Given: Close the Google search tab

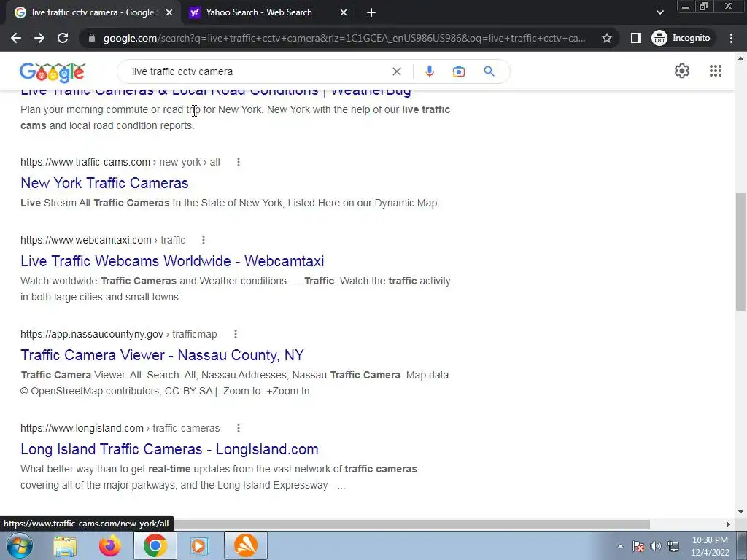Looking at the screenshot, I should [169, 12].
